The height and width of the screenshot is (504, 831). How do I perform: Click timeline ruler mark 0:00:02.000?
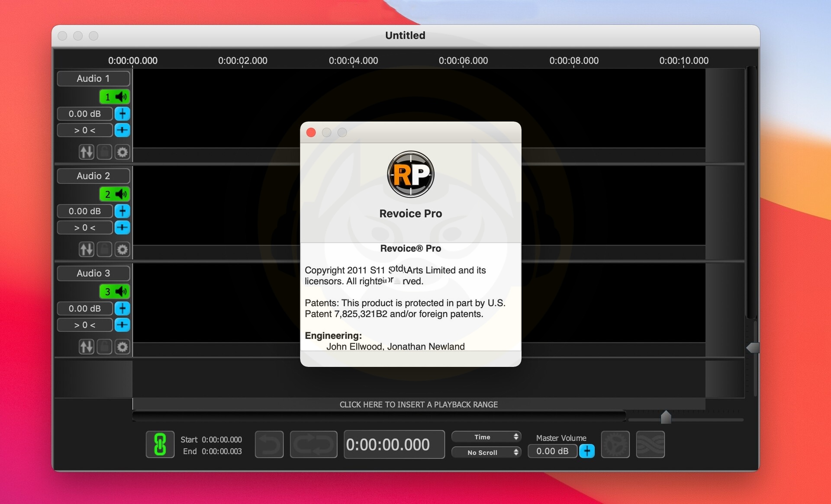click(242, 61)
